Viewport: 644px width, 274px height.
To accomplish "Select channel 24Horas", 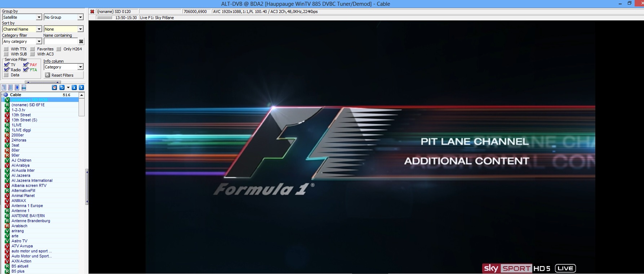I will coord(19,140).
